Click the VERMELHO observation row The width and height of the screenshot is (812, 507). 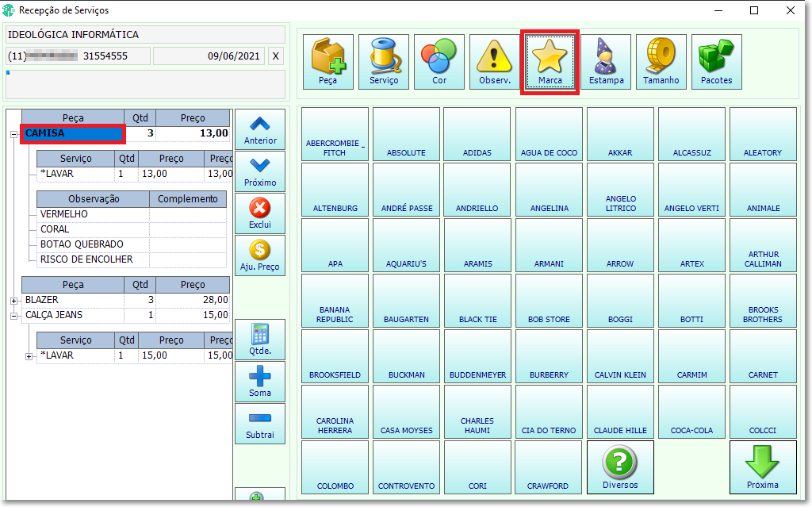click(x=132, y=214)
